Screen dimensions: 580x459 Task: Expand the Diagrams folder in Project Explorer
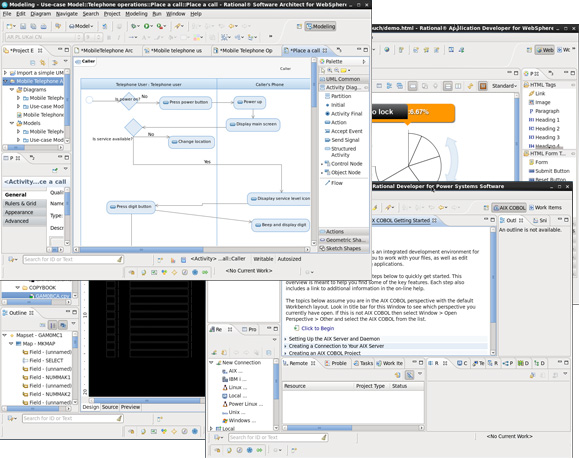(12, 90)
